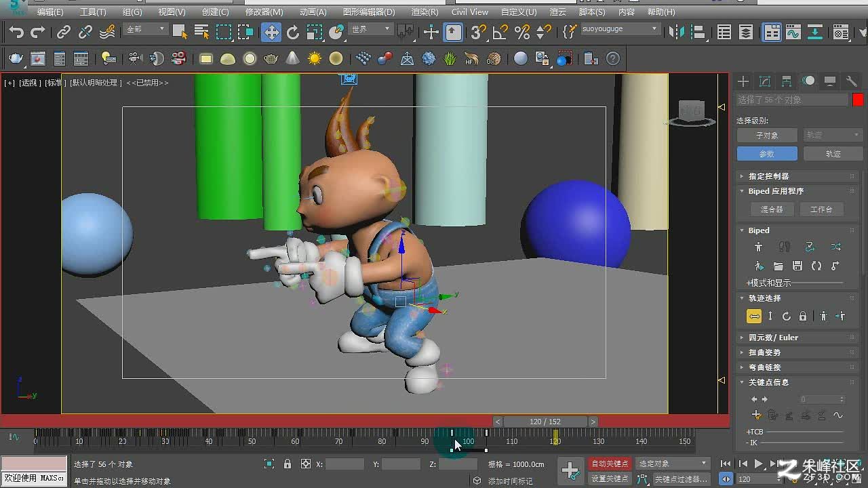Open the 工具(T) menu

(x=93, y=12)
